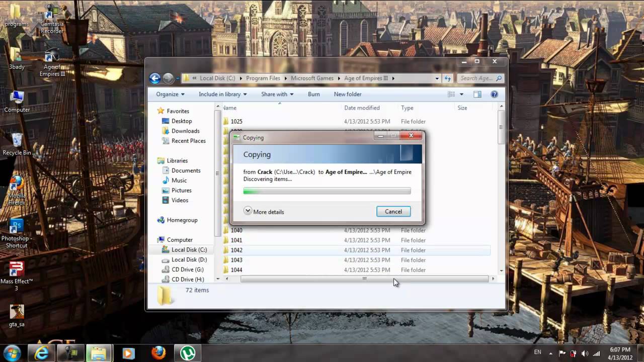Select Camtasia Recorder desktop icon
The image size is (644, 362).
tap(52, 19)
